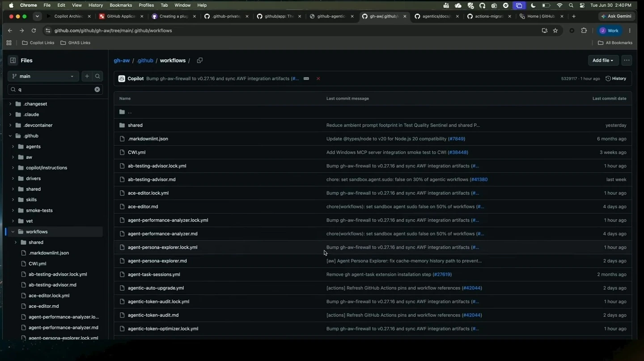Copy the path next to workflows breadcrumb
Viewport: 644px width, 361px height.
pyautogui.click(x=200, y=60)
